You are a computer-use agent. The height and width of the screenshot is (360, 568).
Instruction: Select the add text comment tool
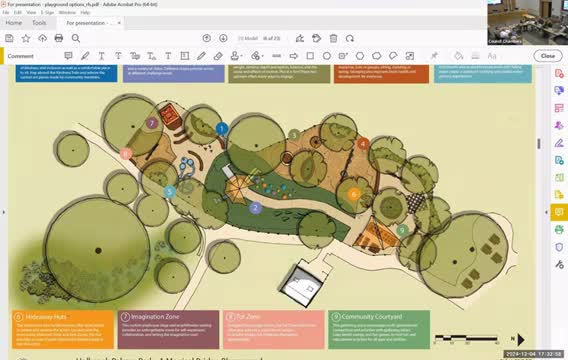[168, 56]
